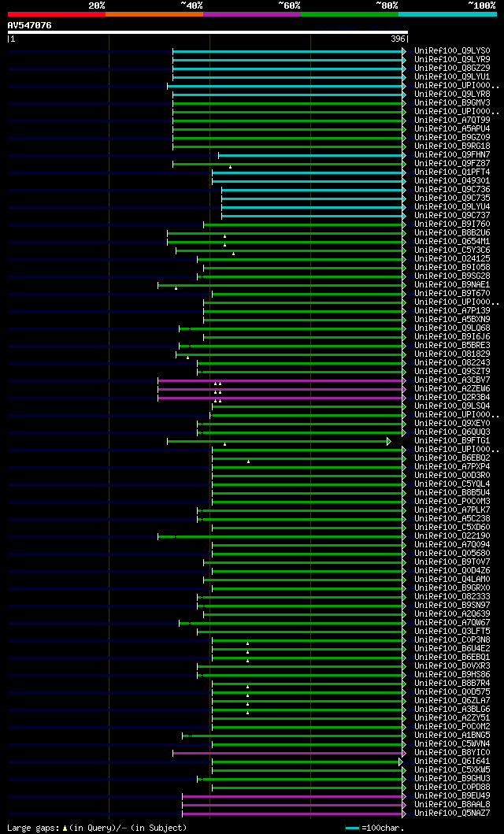This screenshot has height=834, width=504.
Task: Open hit UniRef100_Q9LYU1 label
Action: [x=453, y=77]
